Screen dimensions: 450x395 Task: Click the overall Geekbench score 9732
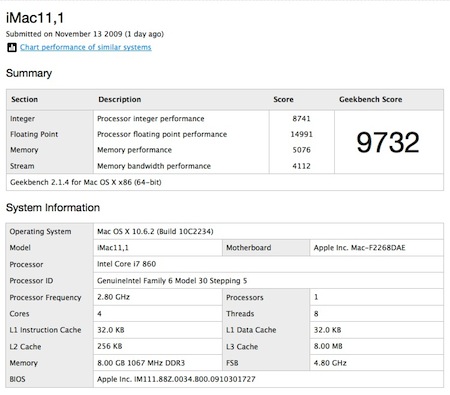tap(388, 142)
